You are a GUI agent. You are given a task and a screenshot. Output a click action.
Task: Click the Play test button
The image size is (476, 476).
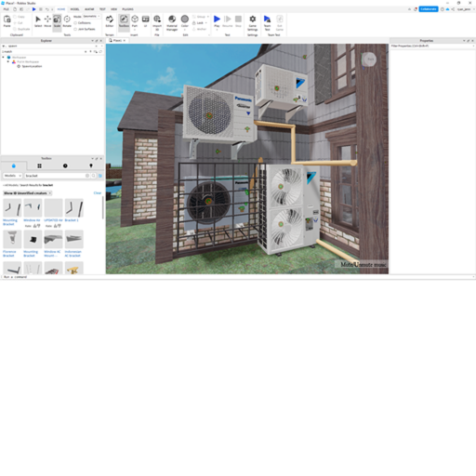(x=217, y=21)
